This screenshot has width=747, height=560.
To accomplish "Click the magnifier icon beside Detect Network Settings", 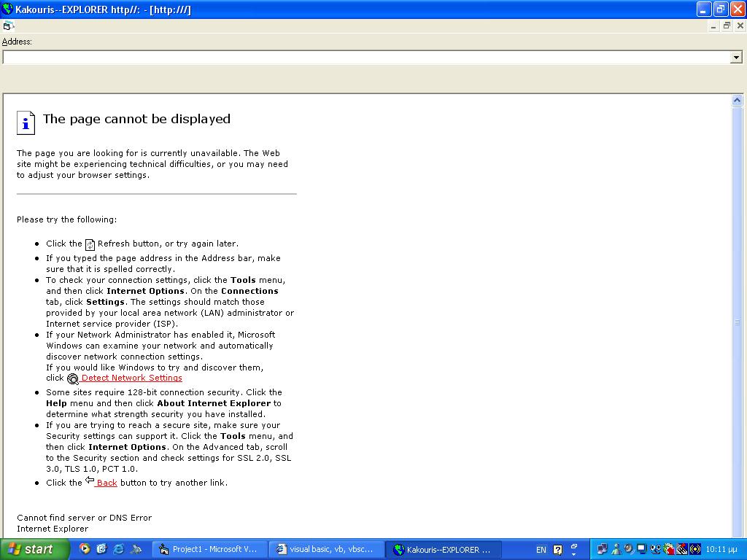I will tap(72, 378).
